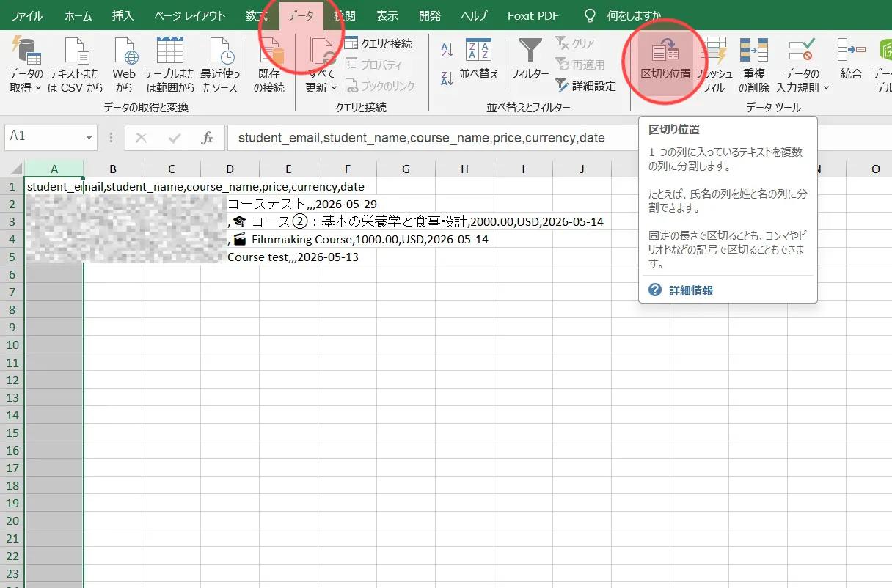Viewport: 892px width, 588px height.
Task: Click cell text Course test,,,2026-05-13
Action: [x=293, y=257]
